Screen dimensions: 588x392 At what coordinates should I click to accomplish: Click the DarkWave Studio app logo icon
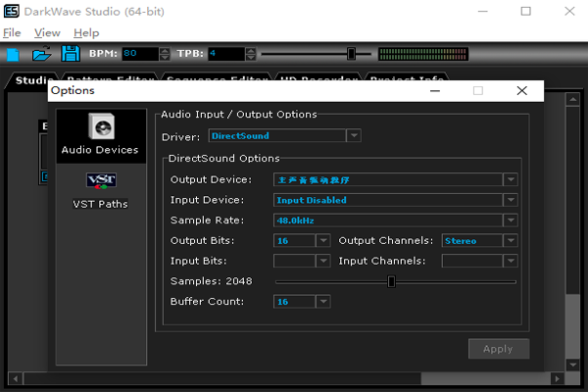click(11, 11)
